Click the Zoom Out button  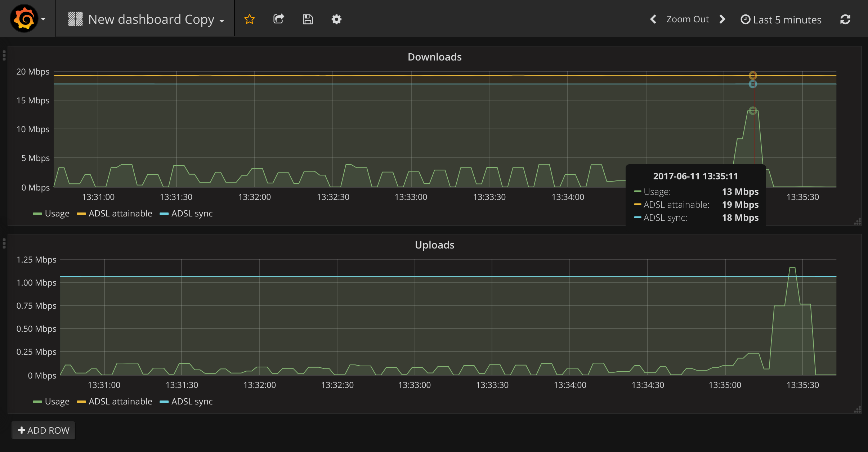point(687,19)
